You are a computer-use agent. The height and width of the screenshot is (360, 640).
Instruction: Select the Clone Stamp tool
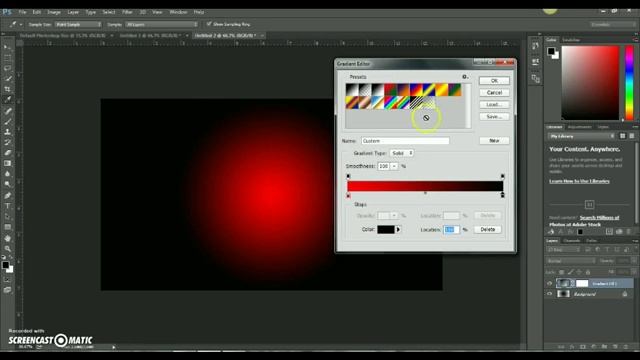pyautogui.click(x=7, y=132)
